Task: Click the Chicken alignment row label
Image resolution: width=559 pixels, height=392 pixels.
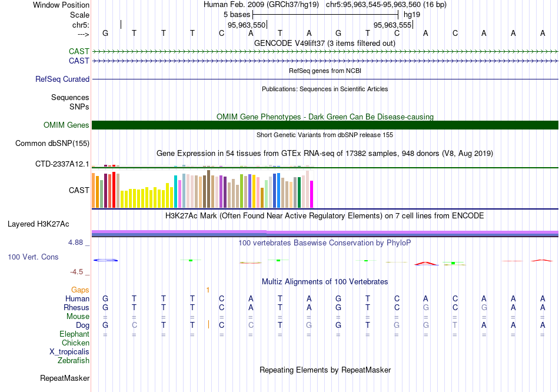Action: (75, 343)
